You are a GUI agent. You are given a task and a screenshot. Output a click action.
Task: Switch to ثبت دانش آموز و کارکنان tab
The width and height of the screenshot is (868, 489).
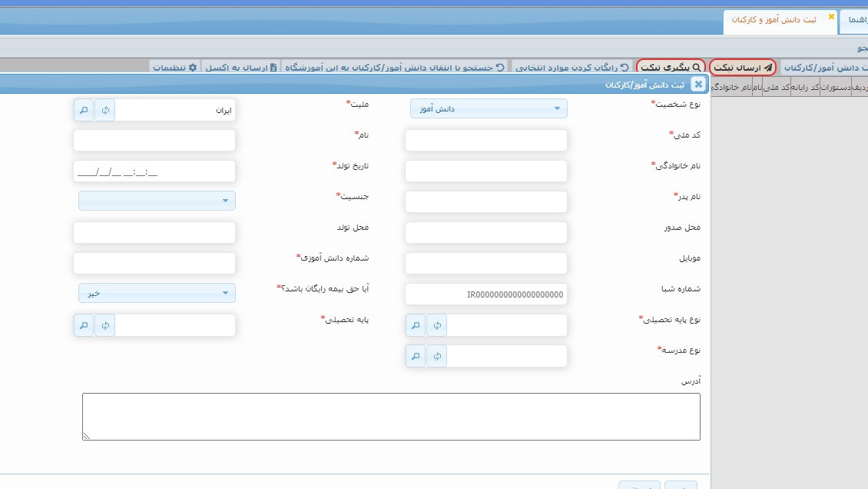(777, 20)
